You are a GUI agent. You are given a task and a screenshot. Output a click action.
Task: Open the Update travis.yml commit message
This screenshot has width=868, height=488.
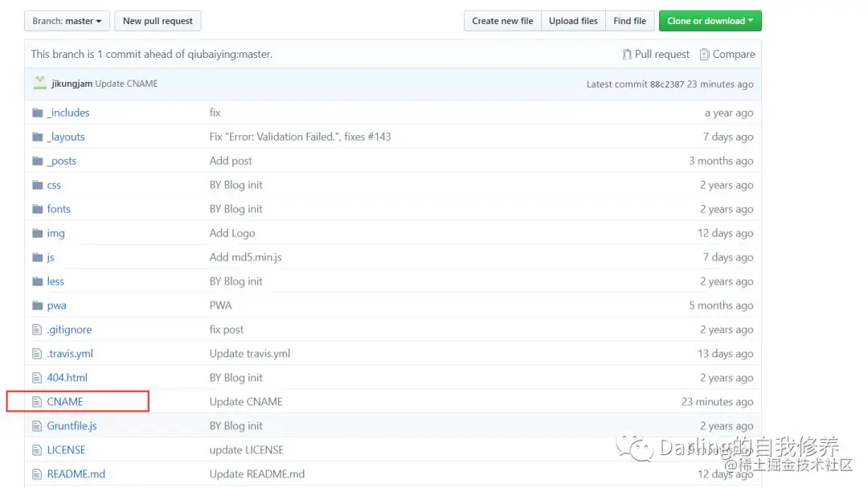[250, 354]
